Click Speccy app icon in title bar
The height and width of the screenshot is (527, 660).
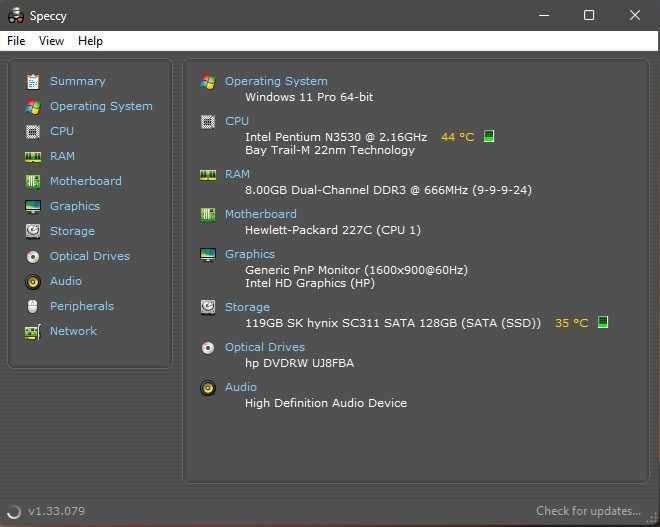(16, 16)
